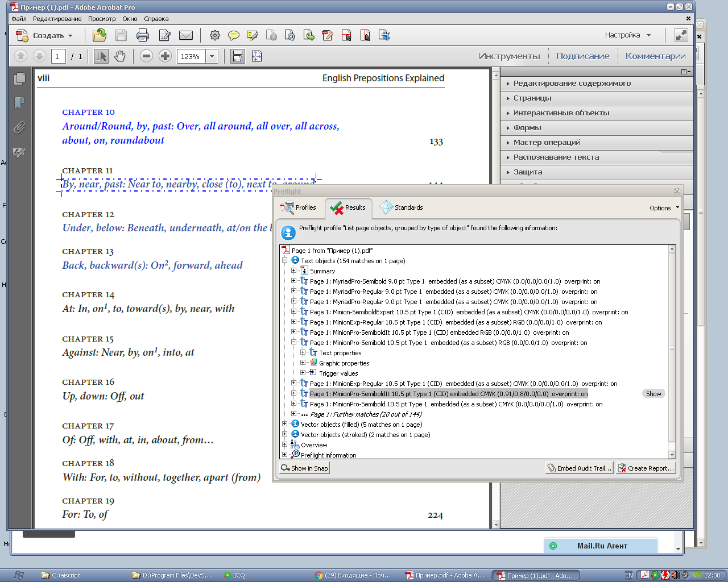The image size is (728, 582).
Task: Expand Vector objects (filled) node
Action: point(285,424)
